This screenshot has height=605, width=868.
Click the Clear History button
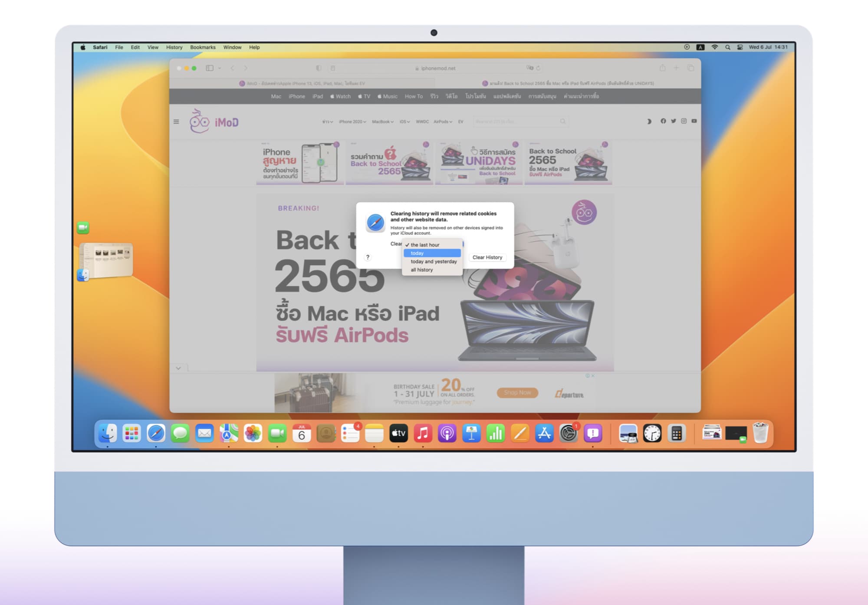tap(487, 257)
